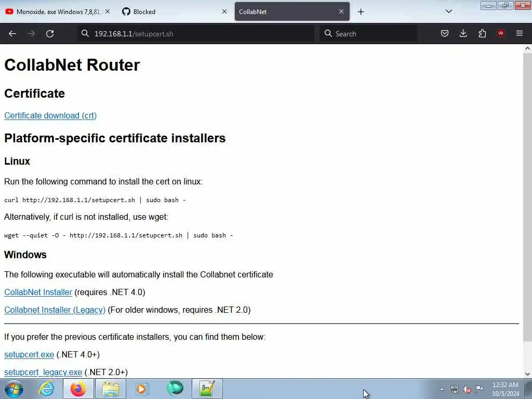
Task: Click the forward navigation arrow
Action: 31,34
